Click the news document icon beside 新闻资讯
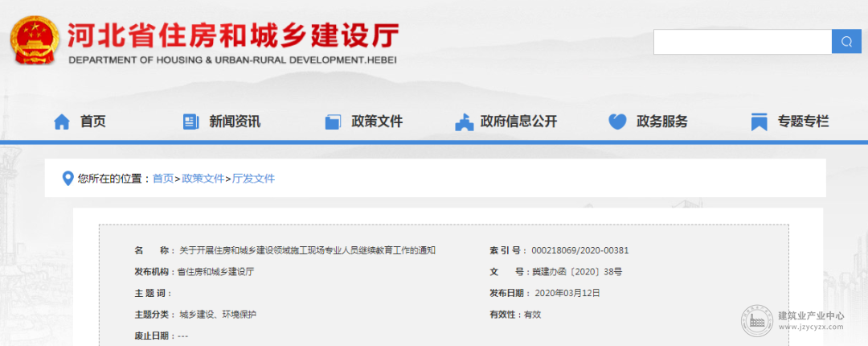 tap(190, 122)
